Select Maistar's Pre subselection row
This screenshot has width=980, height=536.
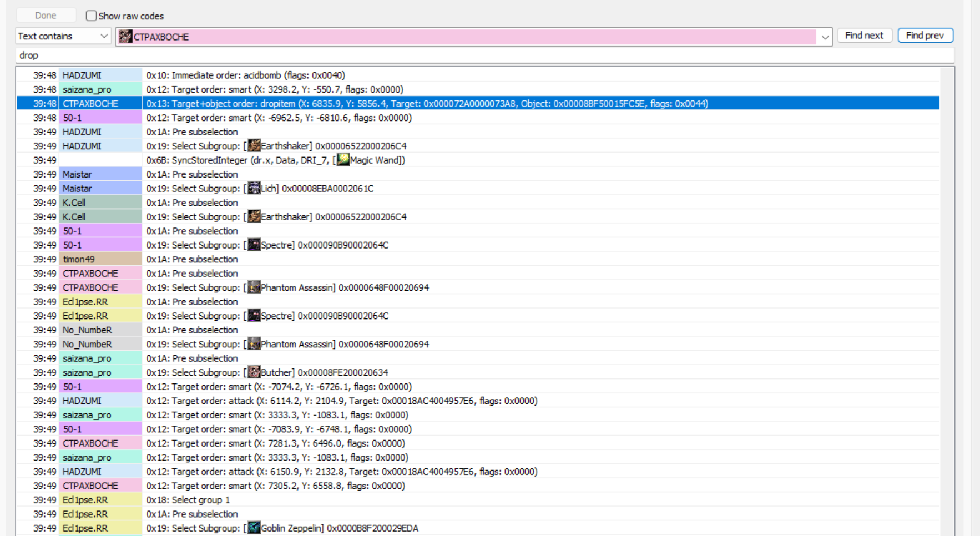(x=478, y=174)
